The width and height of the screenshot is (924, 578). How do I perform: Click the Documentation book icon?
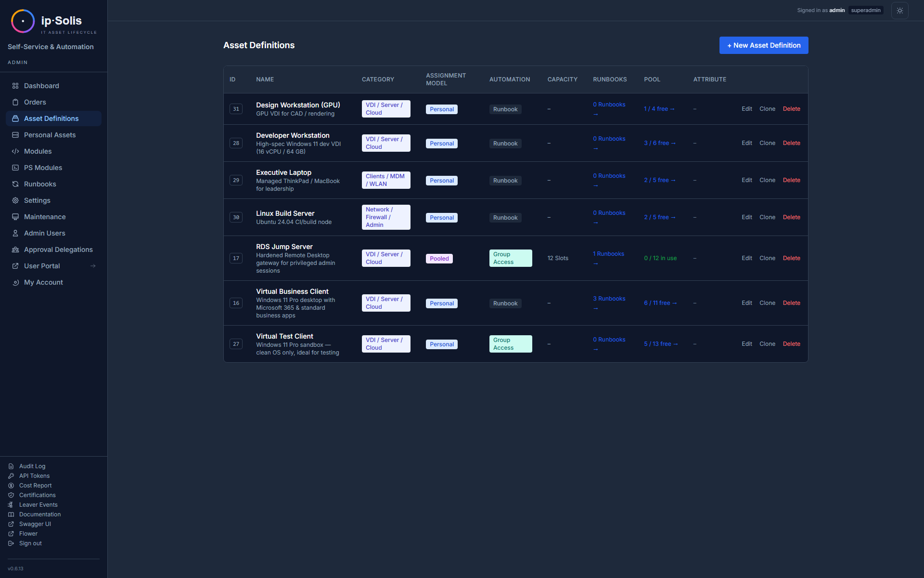(x=11, y=514)
